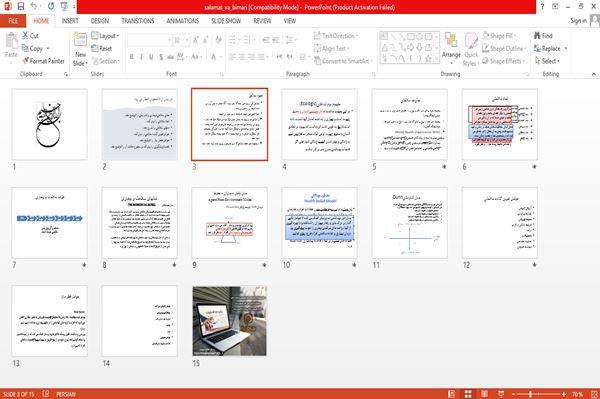Click the fit slide to window icon
The image size is (600, 399).
pyautogui.click(x=594, y=394)
